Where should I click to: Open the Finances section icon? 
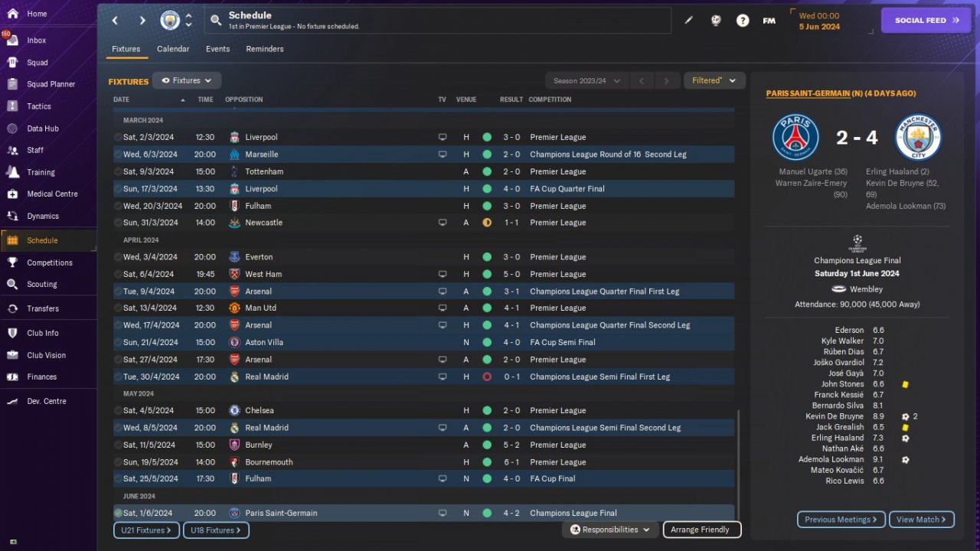click(x=12, y=377)
